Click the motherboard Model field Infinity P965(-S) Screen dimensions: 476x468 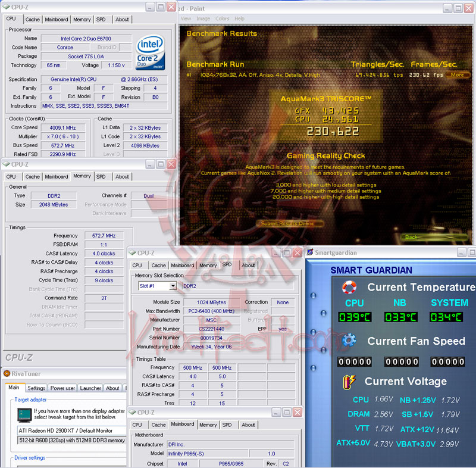pyautogui.click(x=208, y=454)
